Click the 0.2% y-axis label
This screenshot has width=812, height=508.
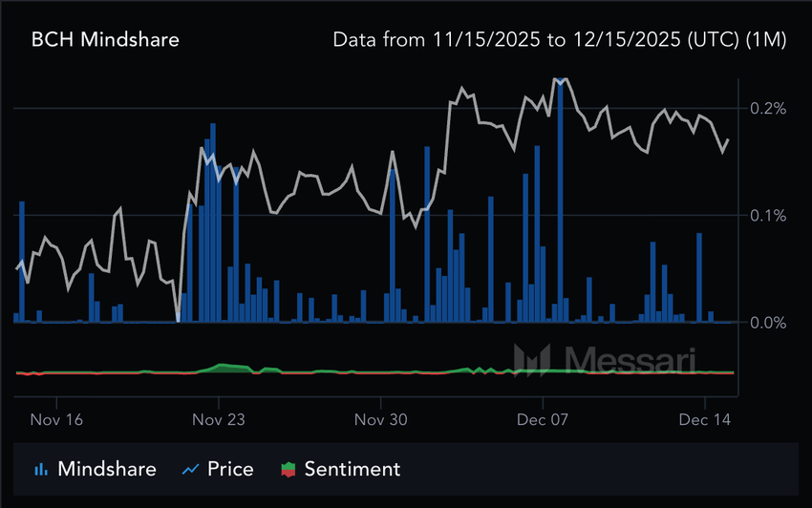pyautogui.click(x=768, y=109)
